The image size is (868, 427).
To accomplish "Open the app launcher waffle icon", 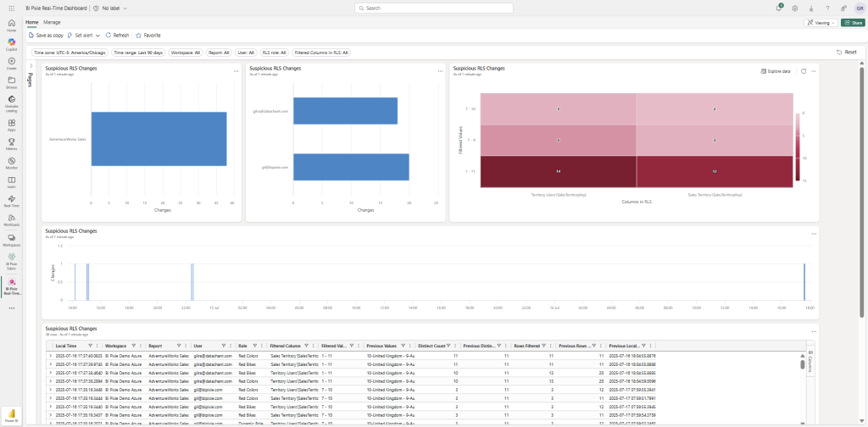I will click(x=11, y=8).
